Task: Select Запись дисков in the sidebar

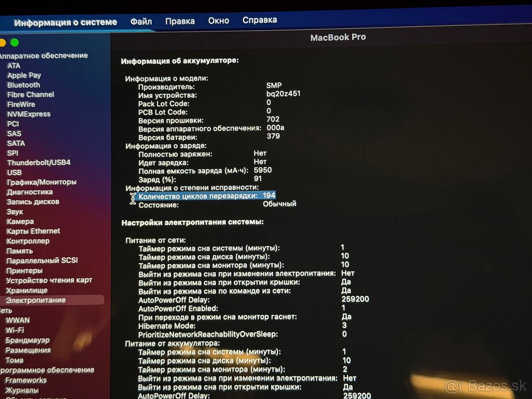Action: (33, 202)
